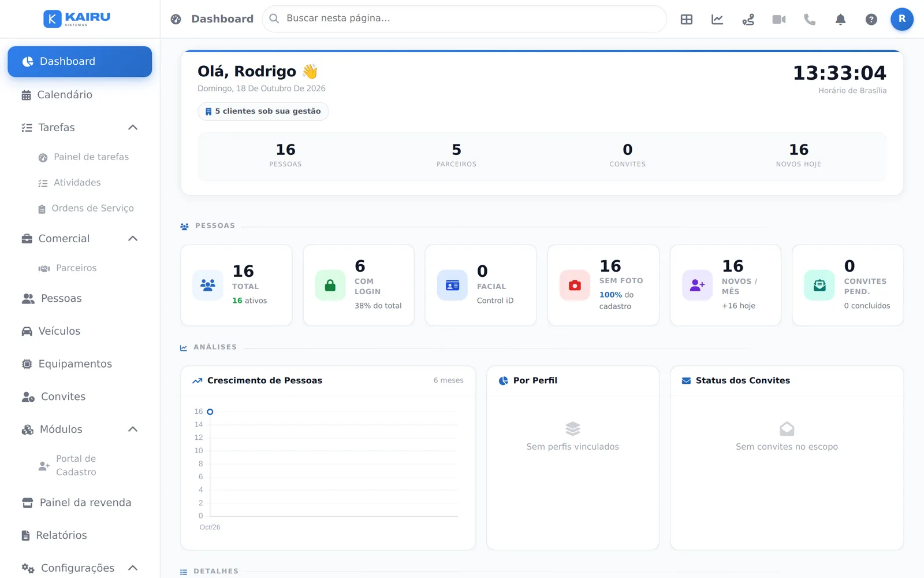
Task: Click the dashboard gauge icon beside page title
Action: (x=176, y=19)
